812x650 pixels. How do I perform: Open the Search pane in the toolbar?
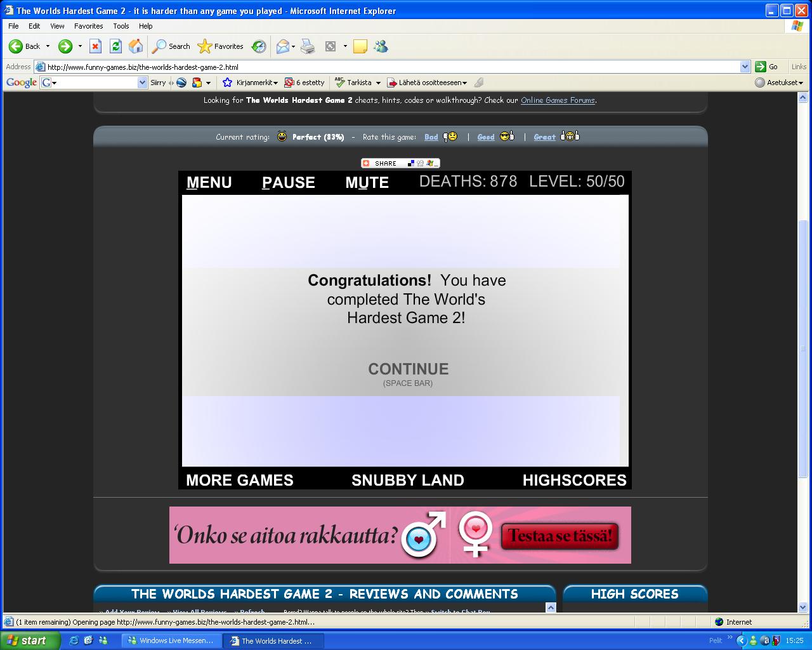171,46
